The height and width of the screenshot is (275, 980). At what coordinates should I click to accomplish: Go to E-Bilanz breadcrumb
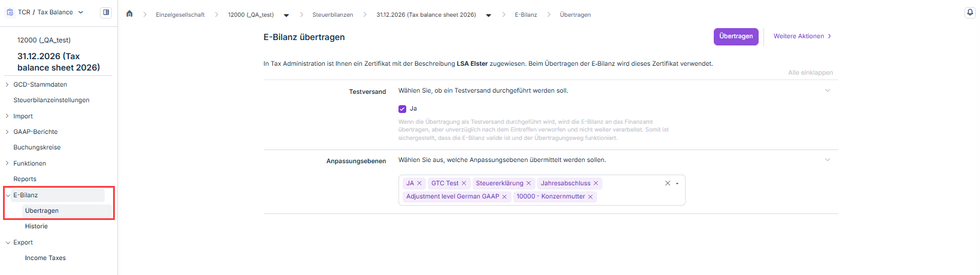tap(526, 14)
